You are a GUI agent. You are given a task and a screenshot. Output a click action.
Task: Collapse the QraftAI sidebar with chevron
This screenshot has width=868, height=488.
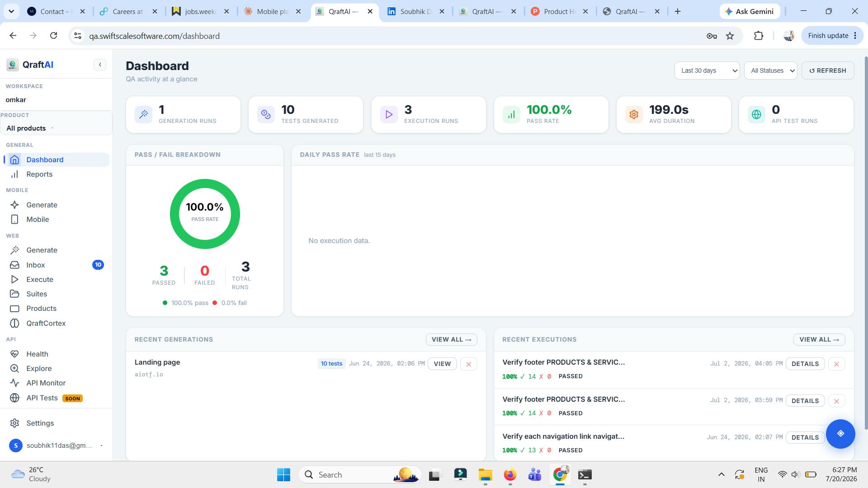pos(100,65)
